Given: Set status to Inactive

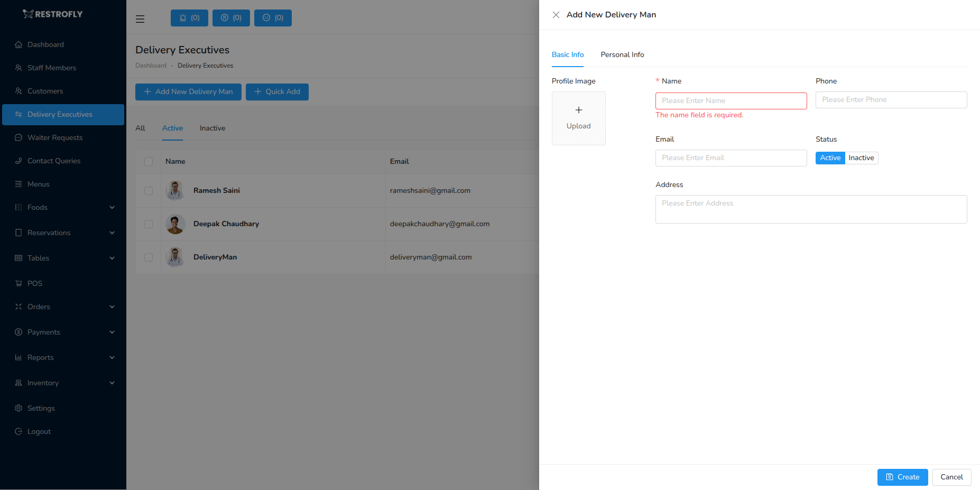Looking at the screenshot, I should point(861,158).
